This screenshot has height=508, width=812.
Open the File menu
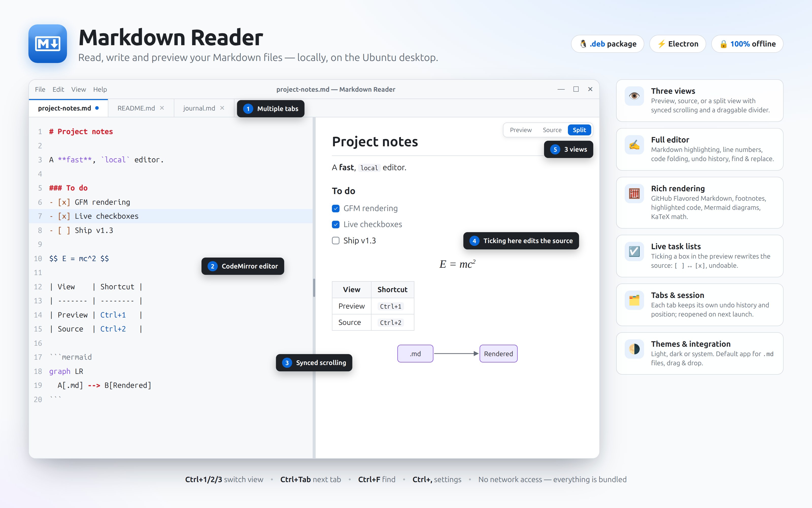click(x=40, y=89)
